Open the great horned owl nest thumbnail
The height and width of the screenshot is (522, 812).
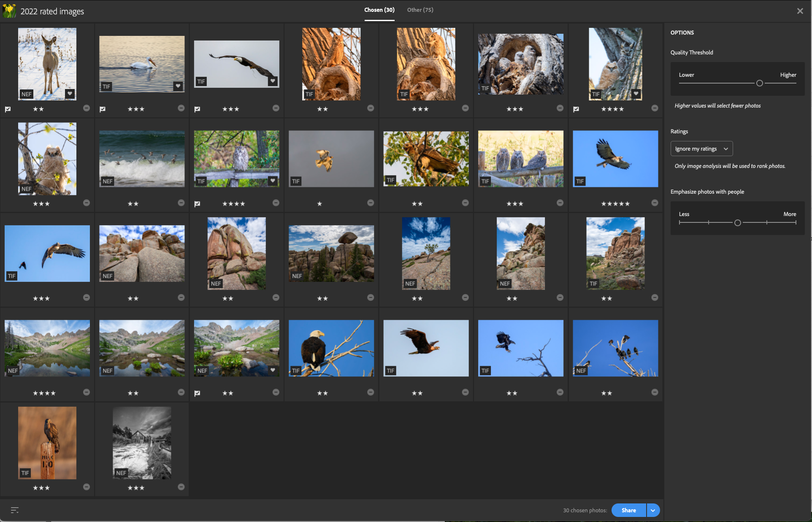coord(331,64)
